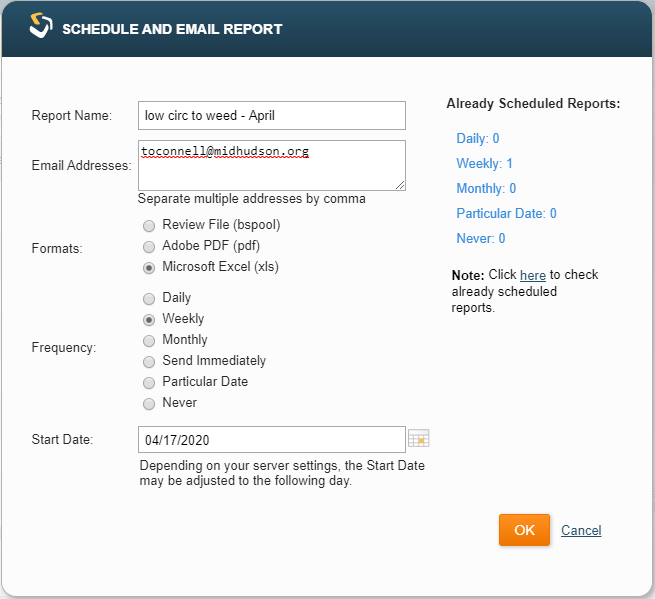Set frequency to Never
Screen dimensions: 655x599
tap(149, 404)
